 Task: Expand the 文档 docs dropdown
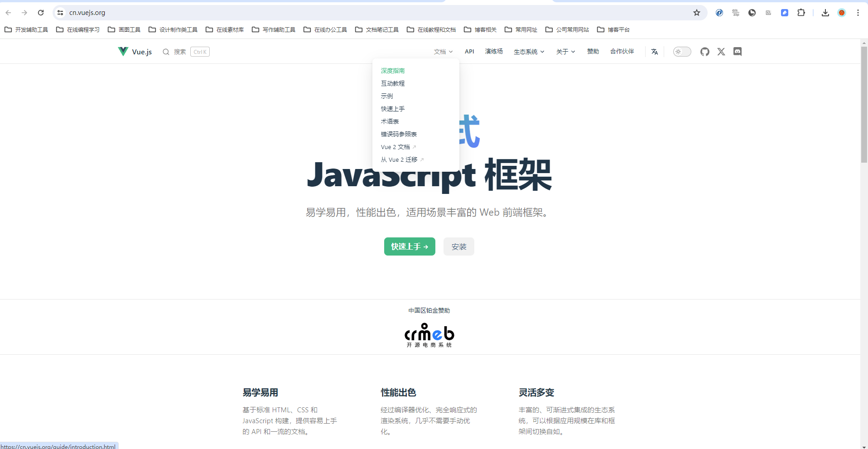click(x=443, y=52)
